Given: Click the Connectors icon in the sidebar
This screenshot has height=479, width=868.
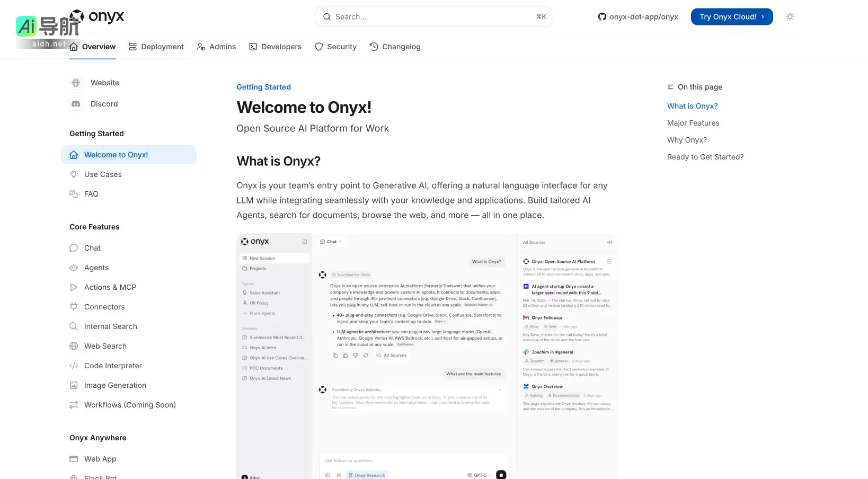Looking at the screenshot, I should pyautogui.click(x=73, y=307).
